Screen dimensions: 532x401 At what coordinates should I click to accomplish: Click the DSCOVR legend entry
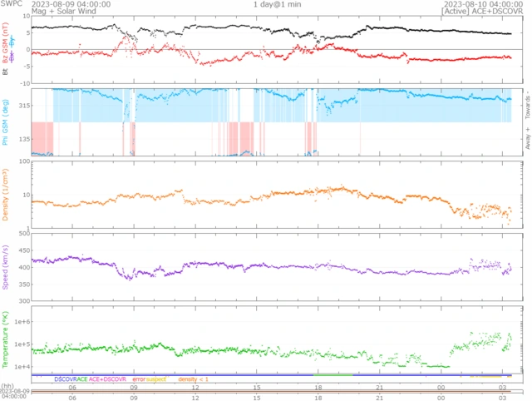[x=65, y=379]
